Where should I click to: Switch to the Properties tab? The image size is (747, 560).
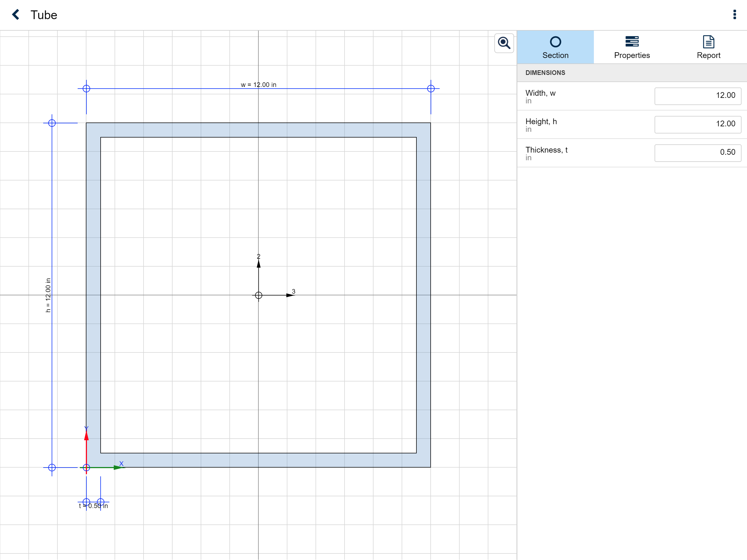click(x=632, y=55)
